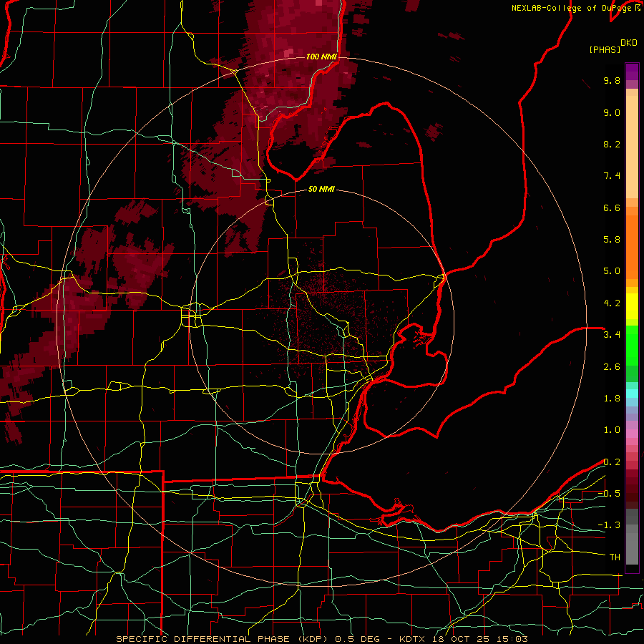Click the 50 NMI range ring label
This screenshot has width=644, height=644.
click(321, 190)
